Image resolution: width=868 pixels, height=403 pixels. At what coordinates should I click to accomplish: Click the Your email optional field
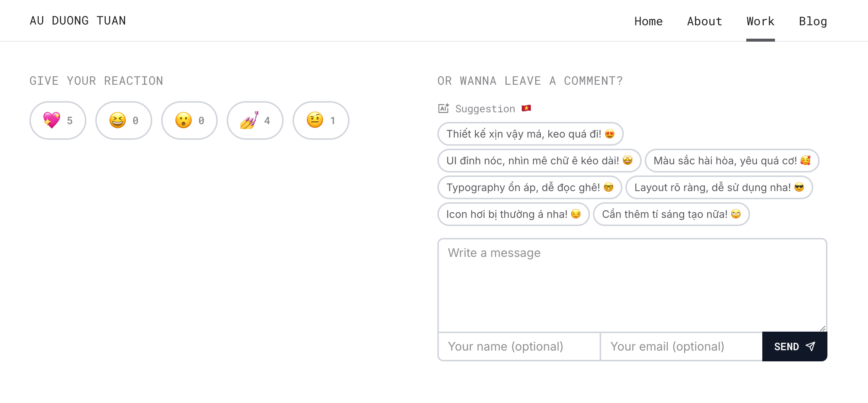tap(682, 346)
